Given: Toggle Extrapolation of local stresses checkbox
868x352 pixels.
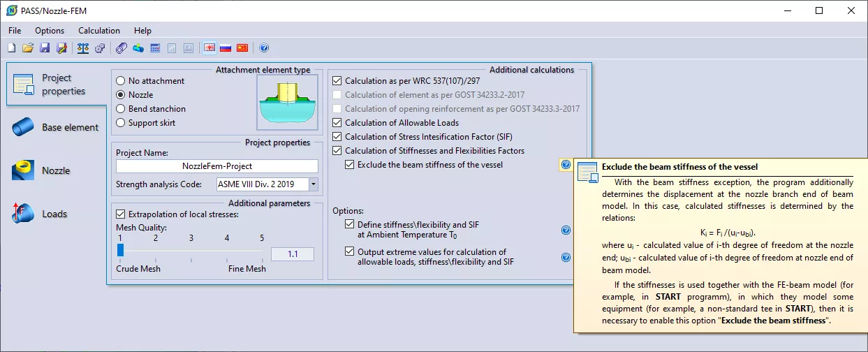Looking at the screenshot, I should [x=121, y=214].
